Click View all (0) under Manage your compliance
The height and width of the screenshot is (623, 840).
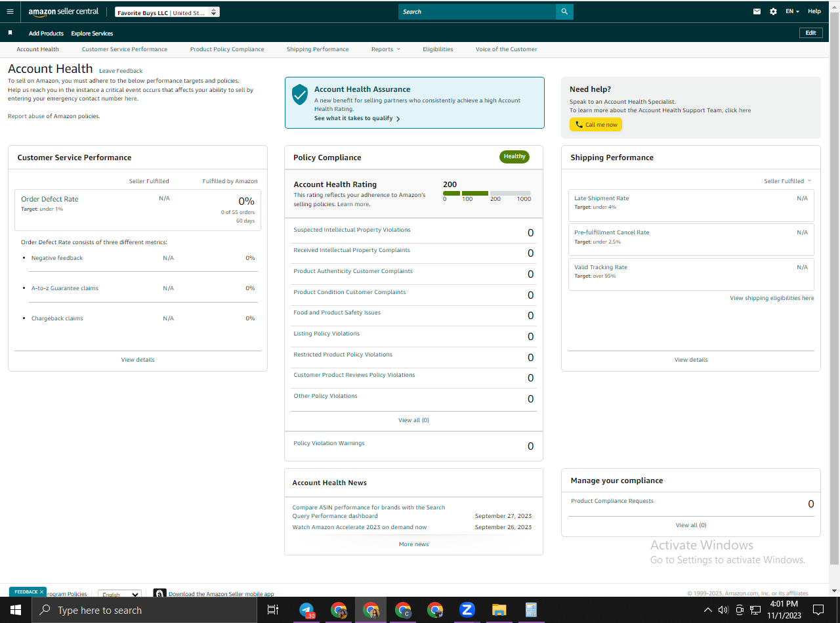click(x=691, y=525)
